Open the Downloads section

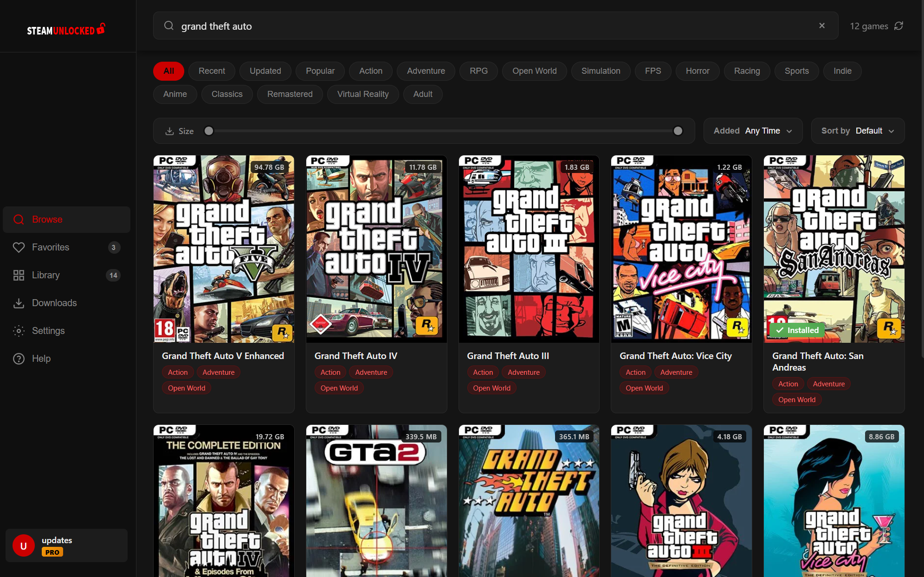pyautogui.click(x=66, y=303)
